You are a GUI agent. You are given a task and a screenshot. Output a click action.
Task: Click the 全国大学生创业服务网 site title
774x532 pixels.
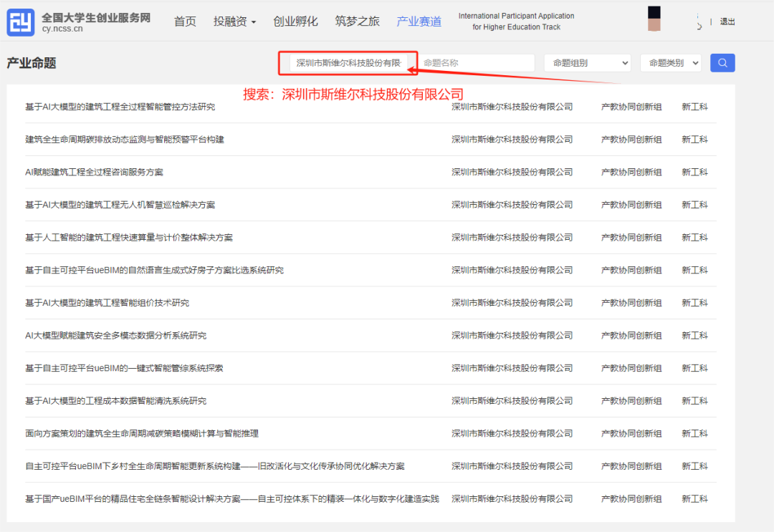coord(96,18)
